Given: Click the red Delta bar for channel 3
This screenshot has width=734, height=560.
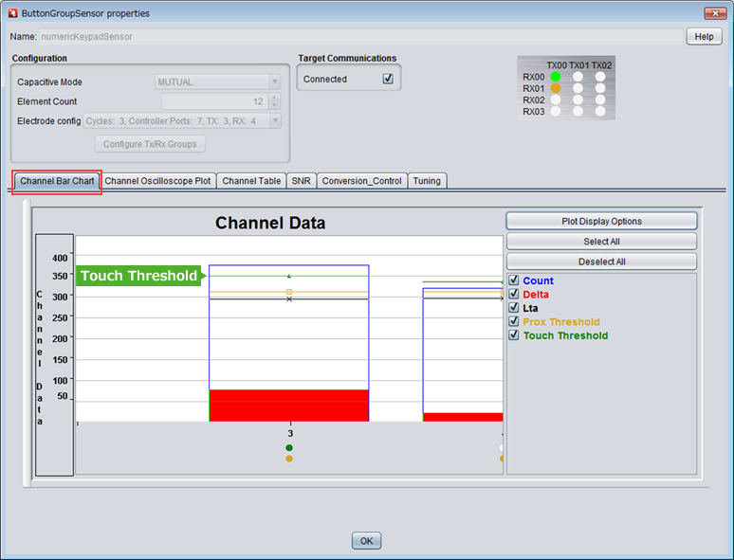Looking at the screenshot, I should coord(288,406).
